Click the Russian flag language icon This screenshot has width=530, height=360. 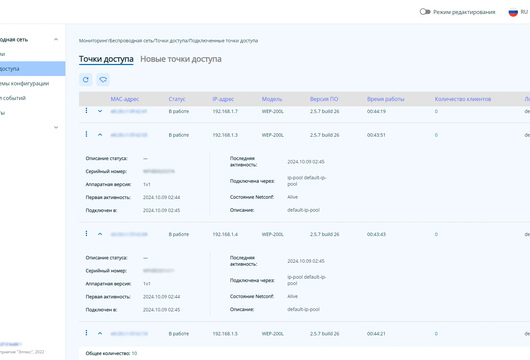point(513,12)
